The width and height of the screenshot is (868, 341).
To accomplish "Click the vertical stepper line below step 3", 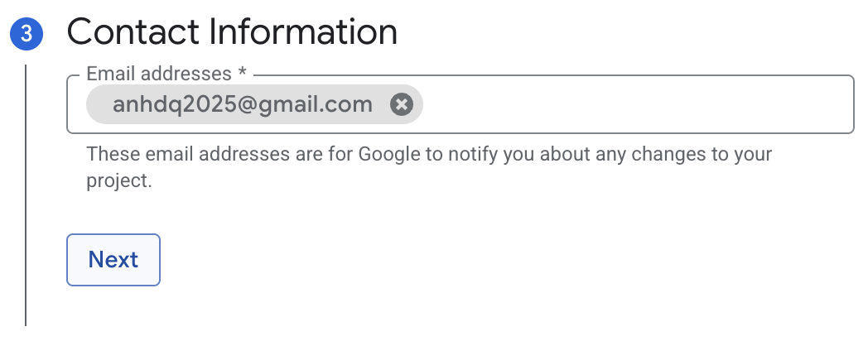I will [x=26, y=195].
